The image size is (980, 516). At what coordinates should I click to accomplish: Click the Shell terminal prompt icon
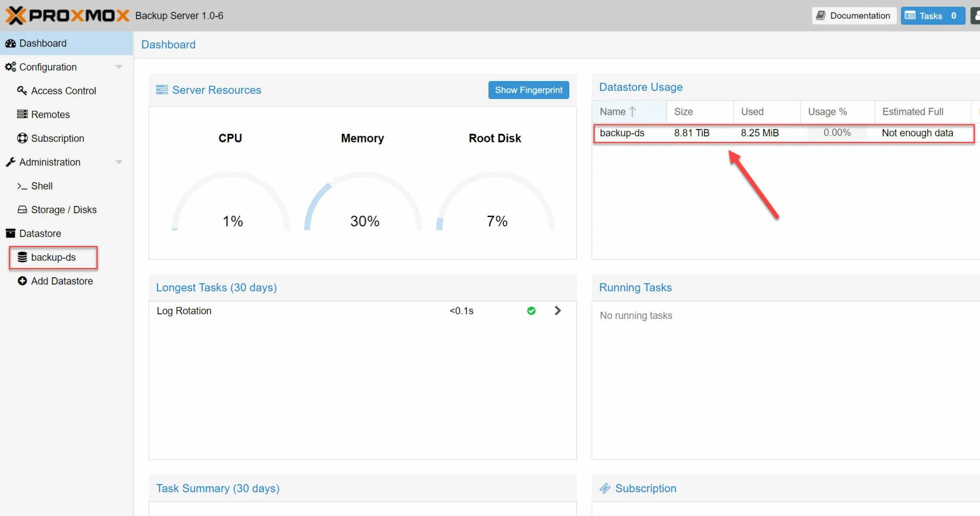tap(22, 186)
